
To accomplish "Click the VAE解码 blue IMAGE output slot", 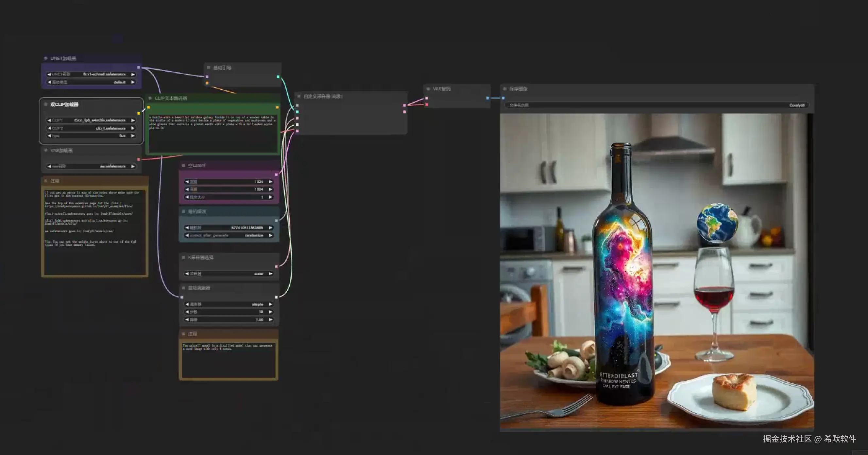I will pos(487,98).
